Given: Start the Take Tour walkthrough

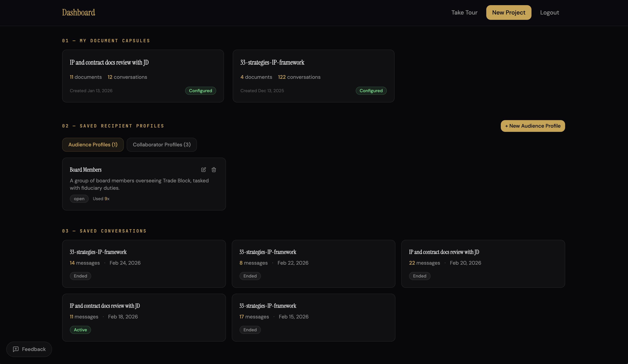Looking at the screenshot, I should (464, 12).
